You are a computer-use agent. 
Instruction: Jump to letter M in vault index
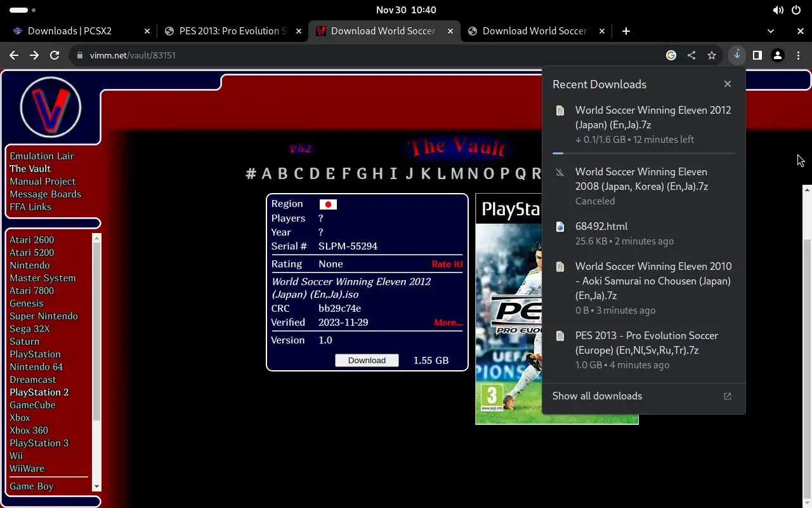(457, 174)
